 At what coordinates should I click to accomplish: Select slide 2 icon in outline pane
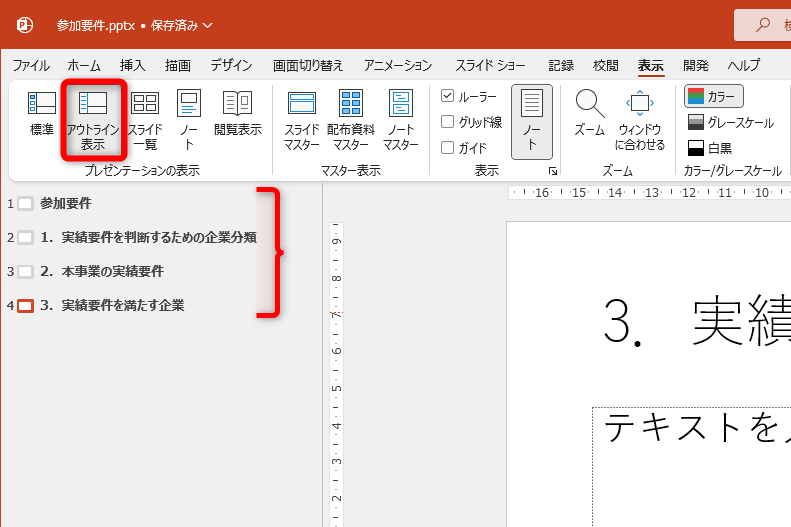pos(25,238)
